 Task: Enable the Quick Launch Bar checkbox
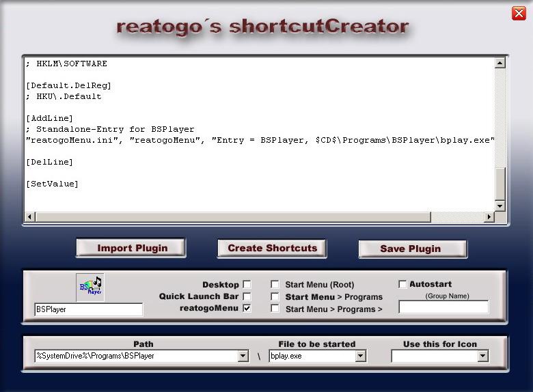[247, 296]
